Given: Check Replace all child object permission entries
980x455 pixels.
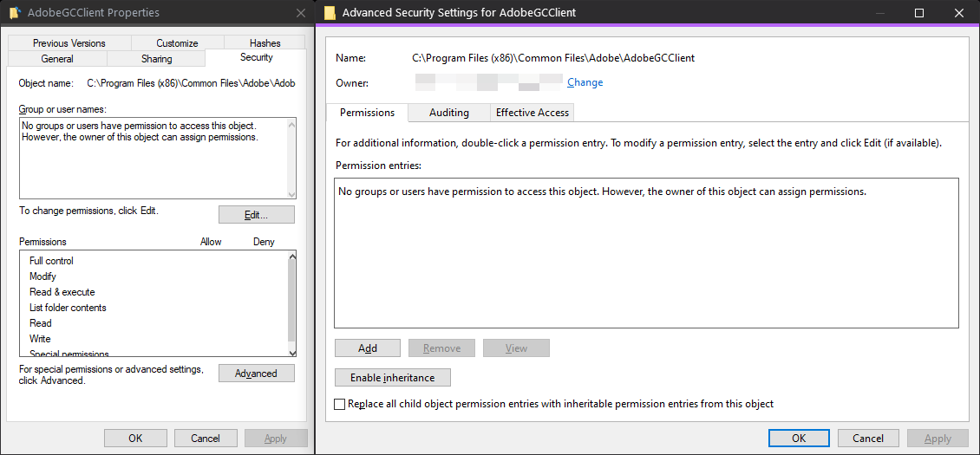Looking at the screenshot, I should click(x=339, y=405).
